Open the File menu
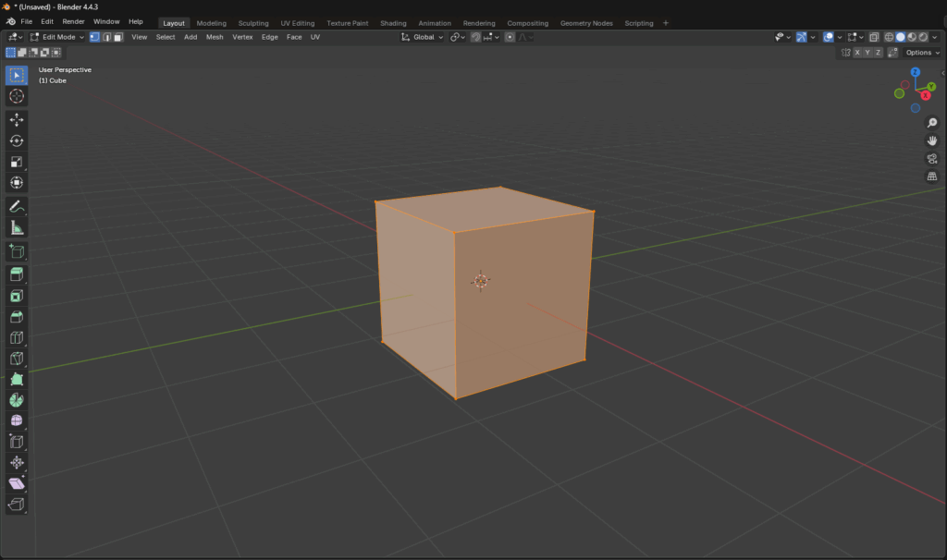The image size is (947, 560). click(x=27, y=22)
